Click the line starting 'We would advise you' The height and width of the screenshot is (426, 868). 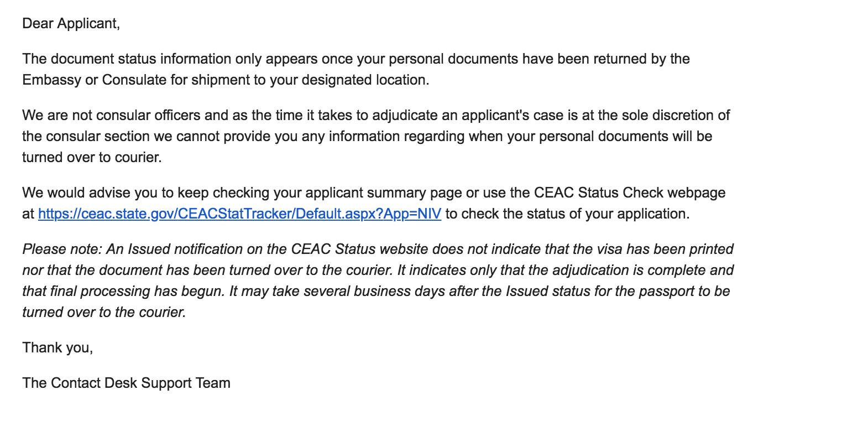pos(374,193)
